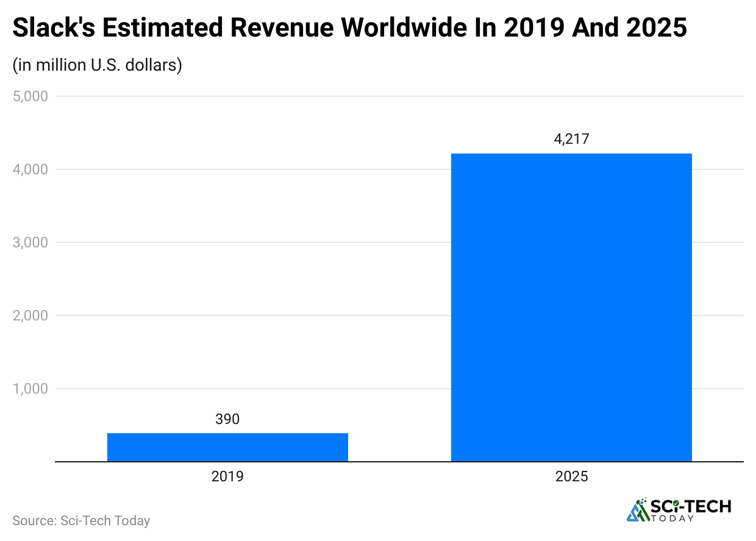Click the word "Revenue" in the chart title
756x541 pixels.
pyautogui.click(x=280, y=28)
